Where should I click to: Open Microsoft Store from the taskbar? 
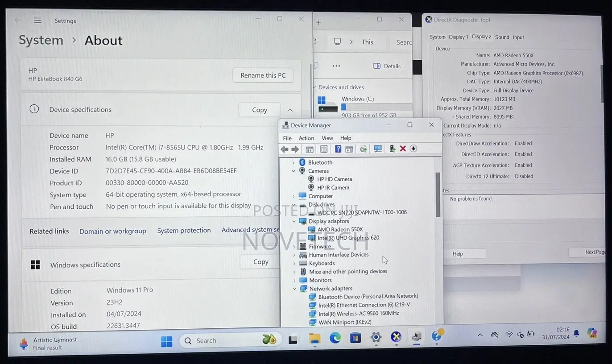click(x=356, y=338)
